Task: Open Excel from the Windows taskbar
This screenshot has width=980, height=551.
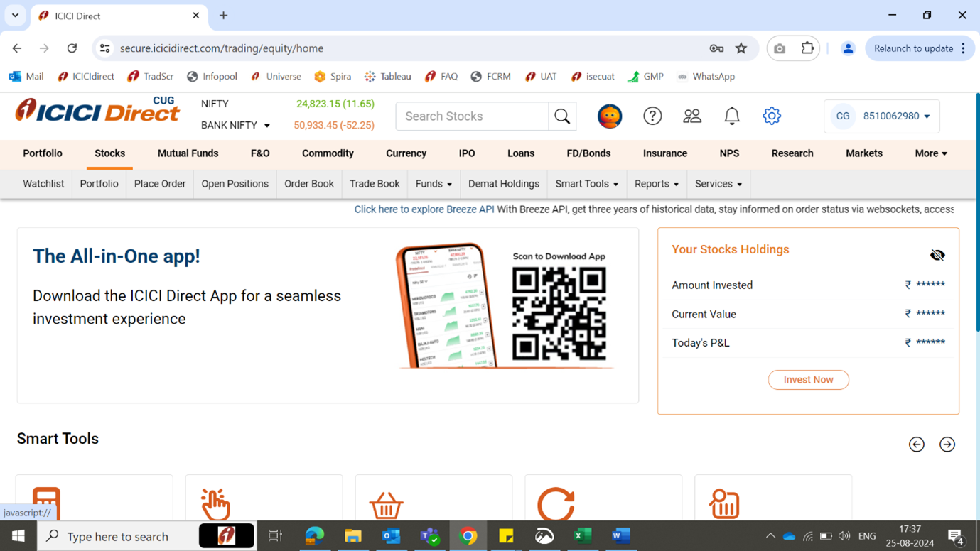Action: click(582, 536)
